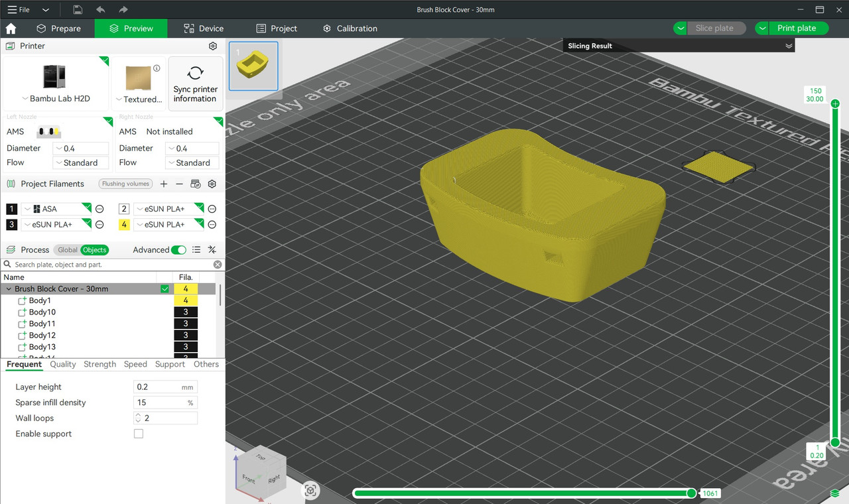
Task: Edit preset for filament 2 eSUN PLA+
Action: 212,209
